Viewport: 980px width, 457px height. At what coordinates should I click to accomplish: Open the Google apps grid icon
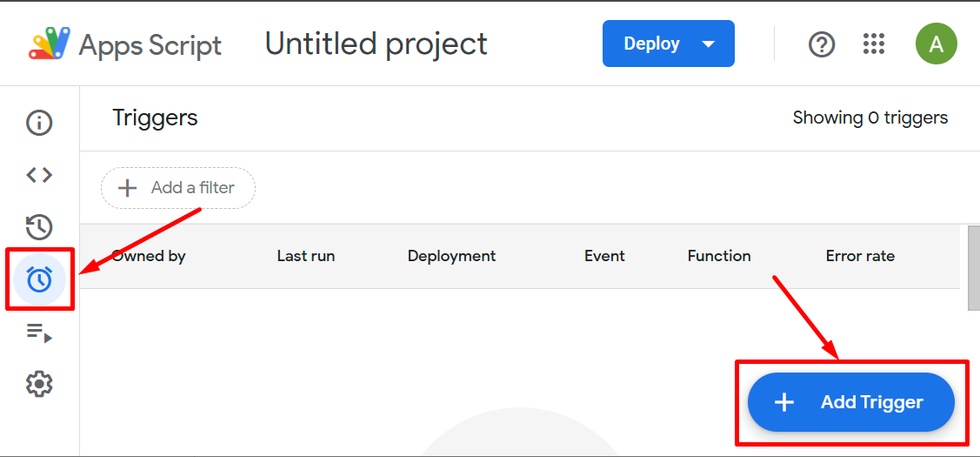tap(873, 44)
